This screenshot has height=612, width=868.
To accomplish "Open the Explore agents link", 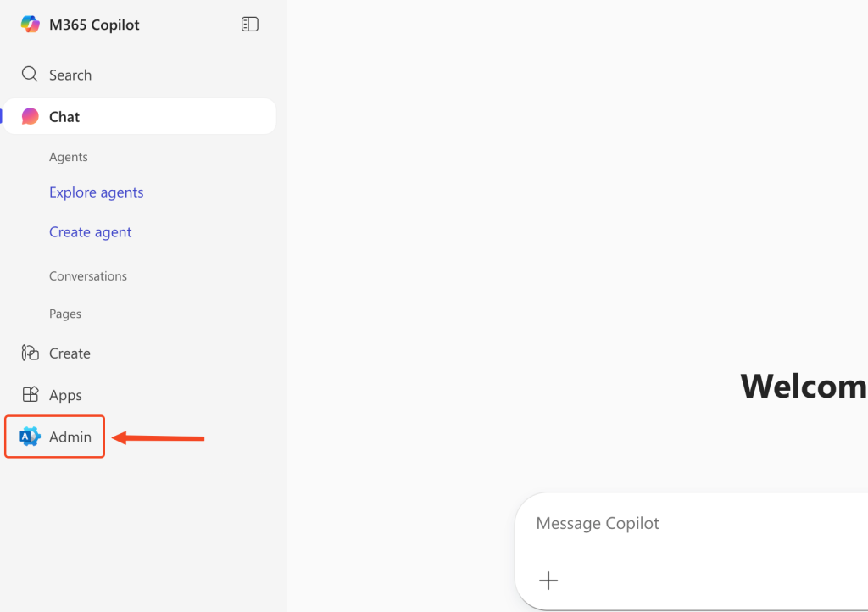I will click(x=96, y=192).
